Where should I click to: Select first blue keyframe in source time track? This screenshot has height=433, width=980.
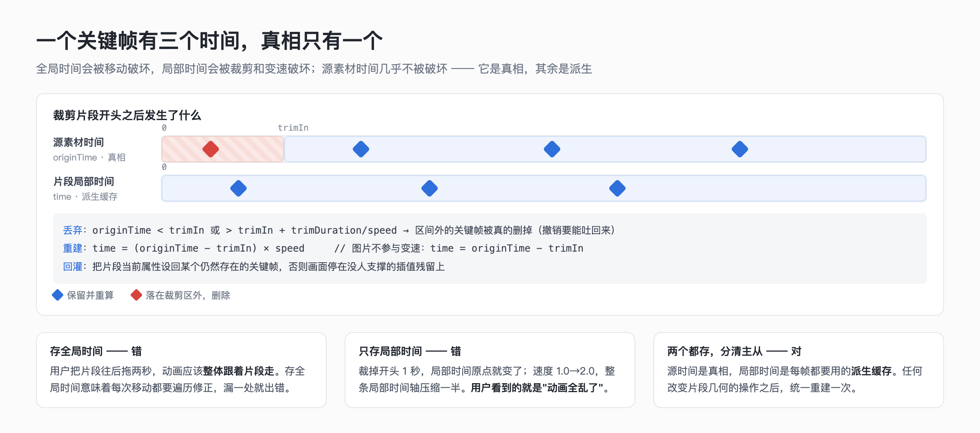click(361, 149)
